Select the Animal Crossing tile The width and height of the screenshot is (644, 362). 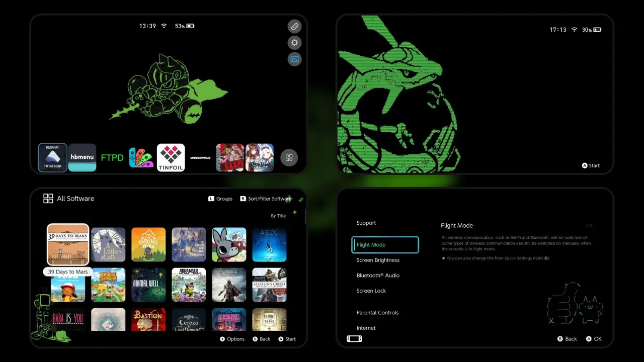(108, 285)
